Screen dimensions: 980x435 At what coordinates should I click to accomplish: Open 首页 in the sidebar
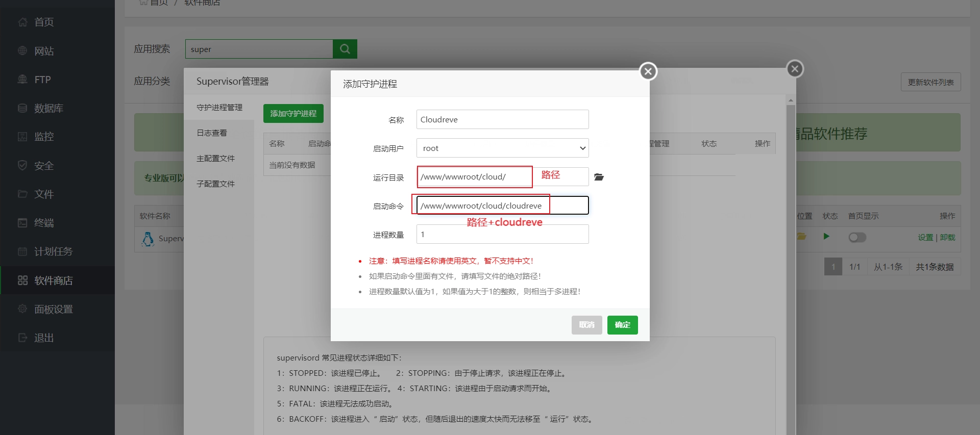click(x=44, y=22)
